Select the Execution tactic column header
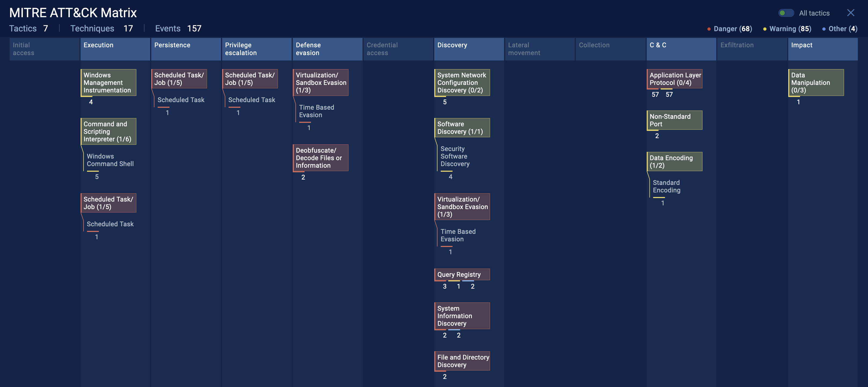The width and height of the screenshot is (868, 387). (115, 49)
